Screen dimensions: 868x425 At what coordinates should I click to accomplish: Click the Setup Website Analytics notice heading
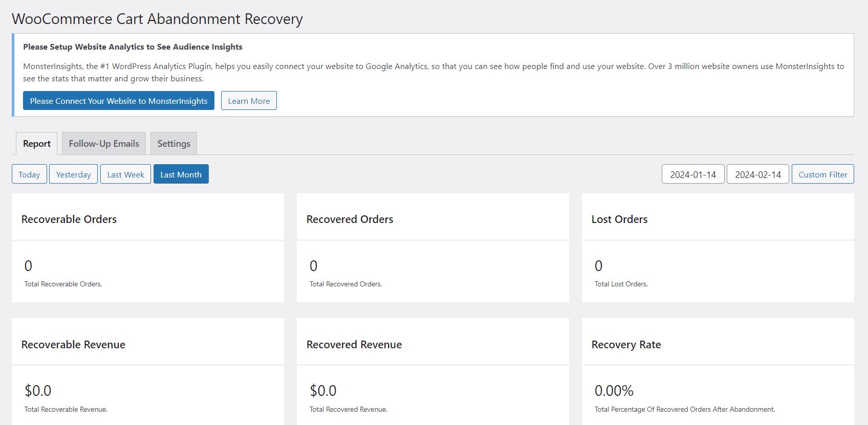pyautogui.click(x=133, y=47)
